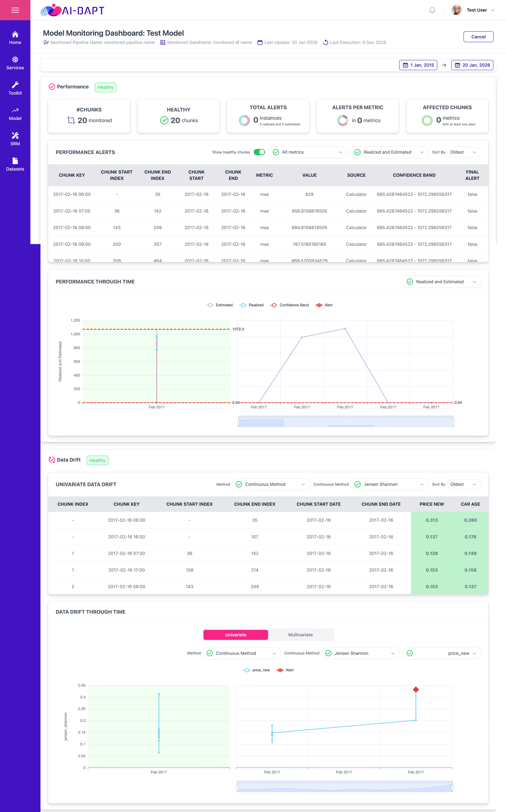Go to Home in sidebar
506x812 pixels.
click(x=15, y=38)
